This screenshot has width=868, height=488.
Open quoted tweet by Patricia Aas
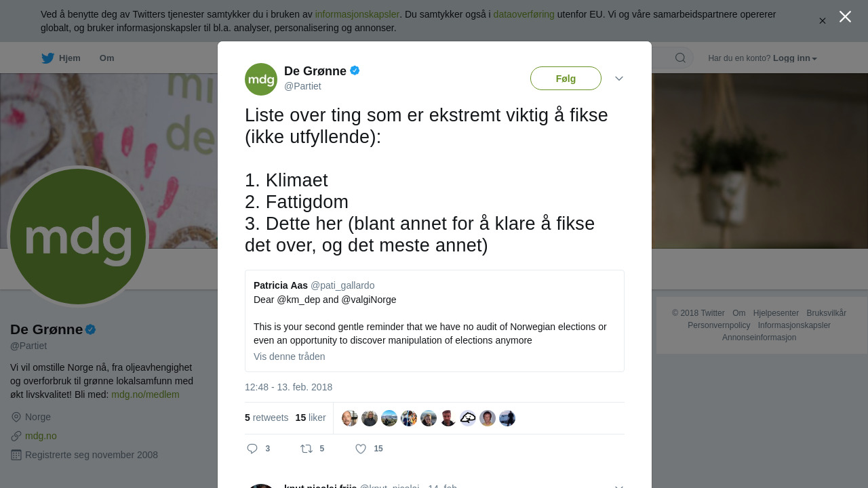434,313
